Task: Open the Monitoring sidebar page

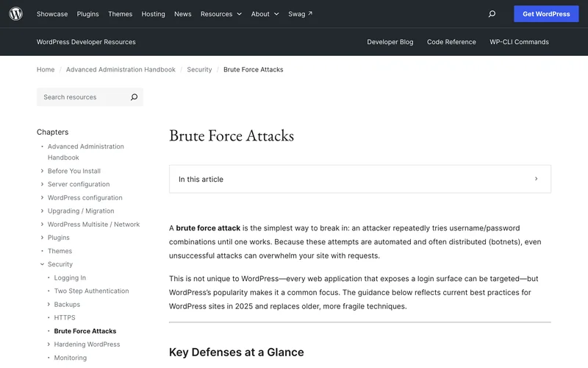Action: 70,358
